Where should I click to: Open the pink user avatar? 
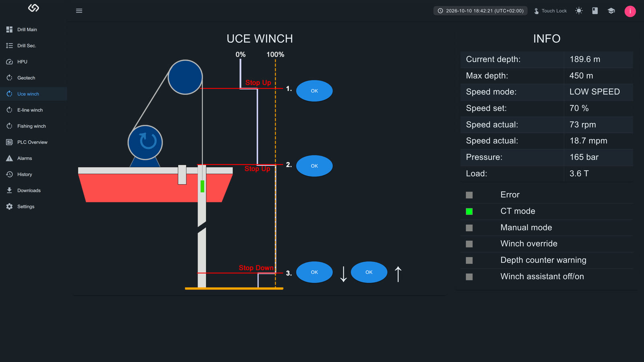click(x=630, y=11)
